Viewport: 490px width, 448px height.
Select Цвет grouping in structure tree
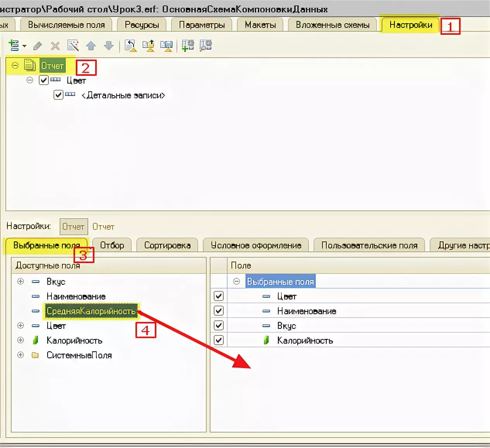[x=76, y=80]
